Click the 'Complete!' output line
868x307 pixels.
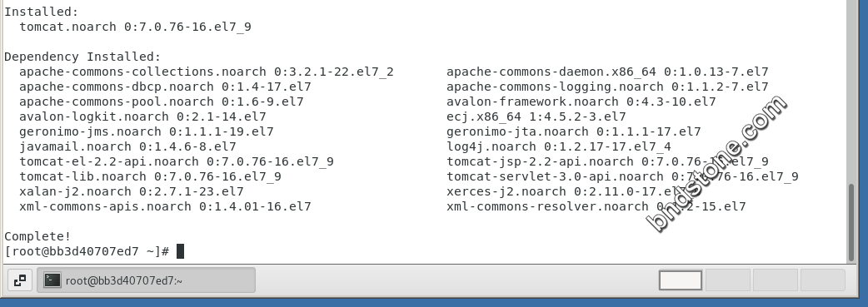[37, 236]
